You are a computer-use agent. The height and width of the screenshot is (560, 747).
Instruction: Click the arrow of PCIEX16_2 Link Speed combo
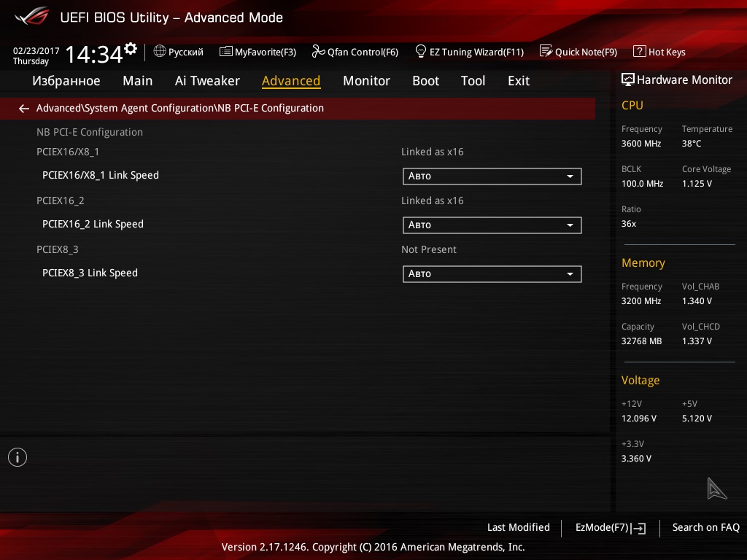pyautogui.click(x=570, y=225)
